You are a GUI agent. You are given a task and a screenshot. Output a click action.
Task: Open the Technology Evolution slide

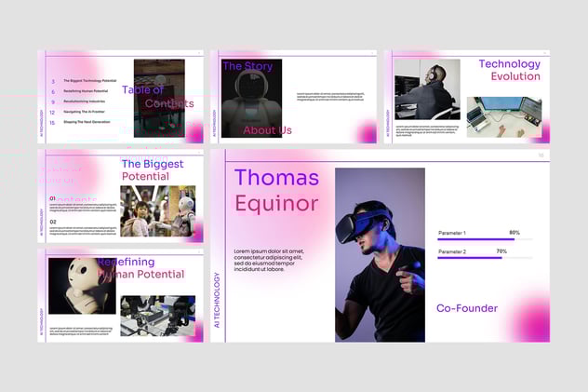pyautogui.click(x=466, y=96)
